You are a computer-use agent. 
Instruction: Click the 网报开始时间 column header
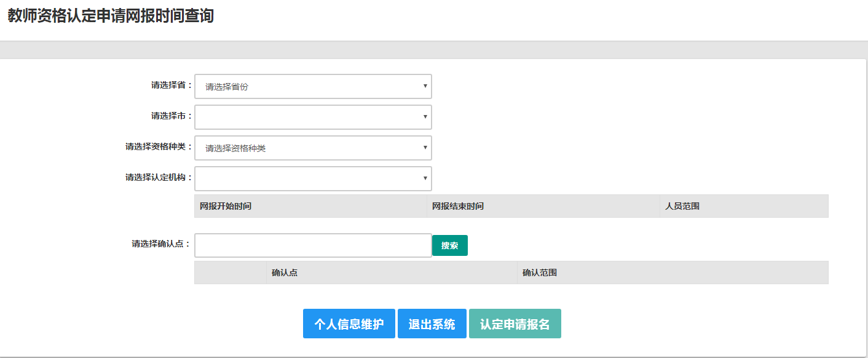point(226,207)
